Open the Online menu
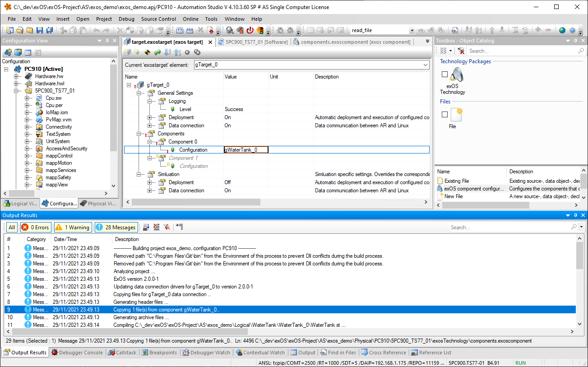The height and width of the screenshot is (367, 588). tap(190, 19)
